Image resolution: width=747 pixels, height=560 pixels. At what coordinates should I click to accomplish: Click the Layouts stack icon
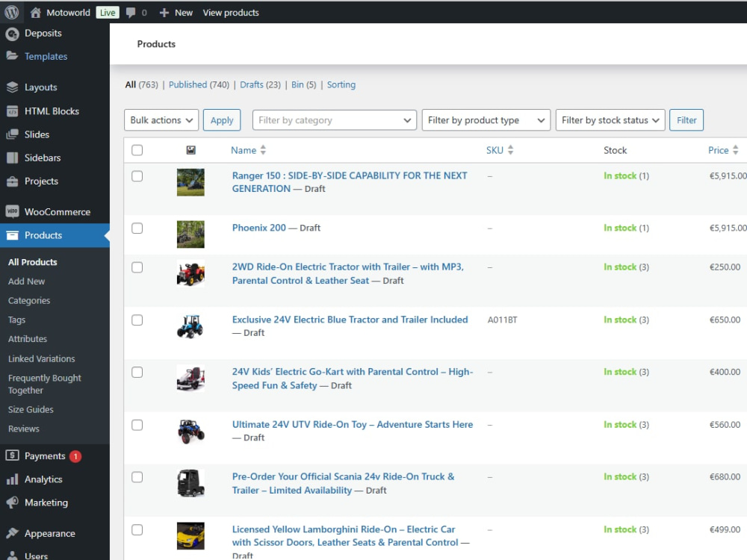13,87
